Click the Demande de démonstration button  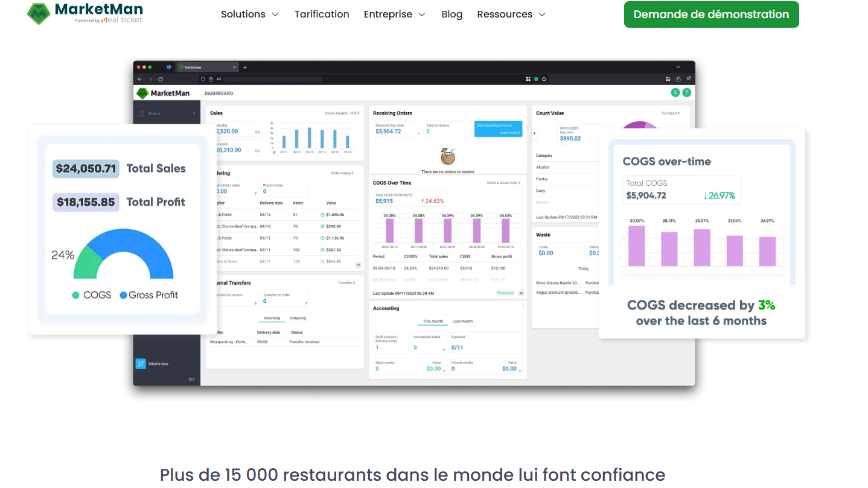pyautogui.click(x=711, y=14)
